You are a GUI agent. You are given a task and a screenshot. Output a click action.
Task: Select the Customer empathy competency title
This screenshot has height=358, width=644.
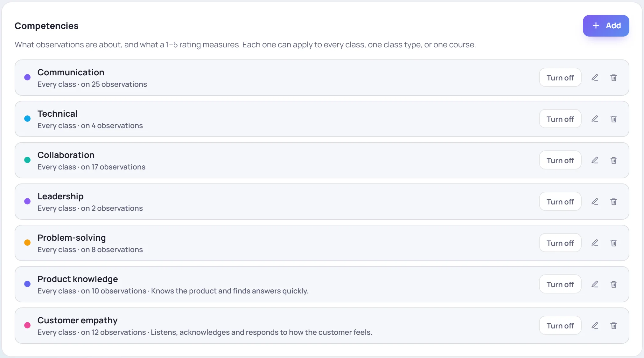tap(78, 320)
